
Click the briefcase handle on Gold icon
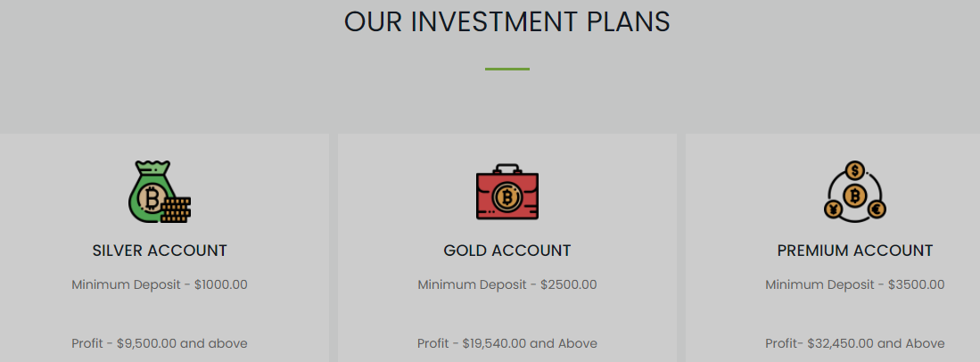pyautogui.click(x=506, y=169)
